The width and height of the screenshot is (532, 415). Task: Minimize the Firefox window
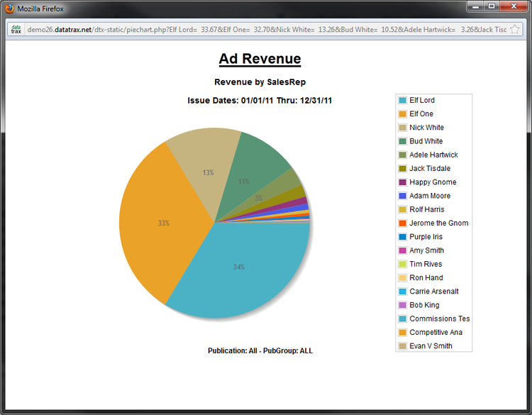[476, 6]
